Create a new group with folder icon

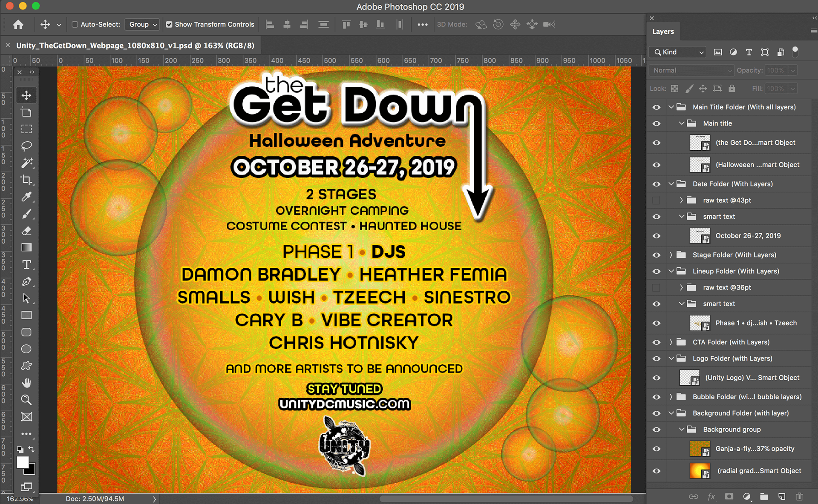point(764,496)
